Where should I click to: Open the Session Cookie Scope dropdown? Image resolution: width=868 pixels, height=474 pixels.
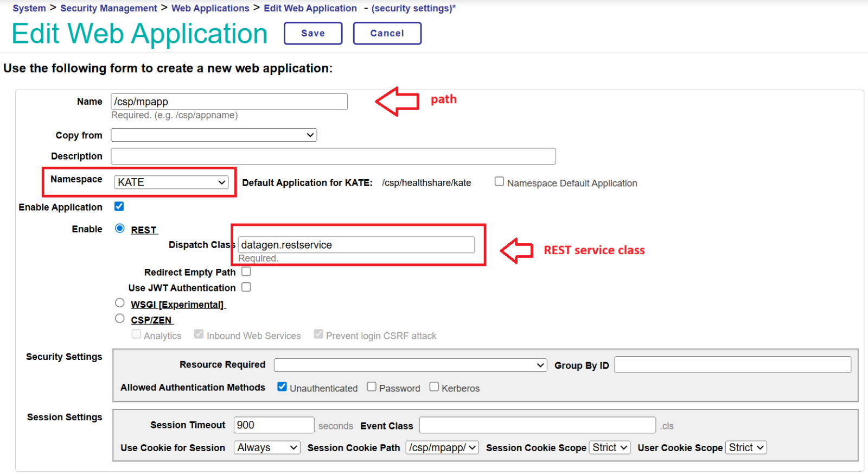tap(610, 447)
